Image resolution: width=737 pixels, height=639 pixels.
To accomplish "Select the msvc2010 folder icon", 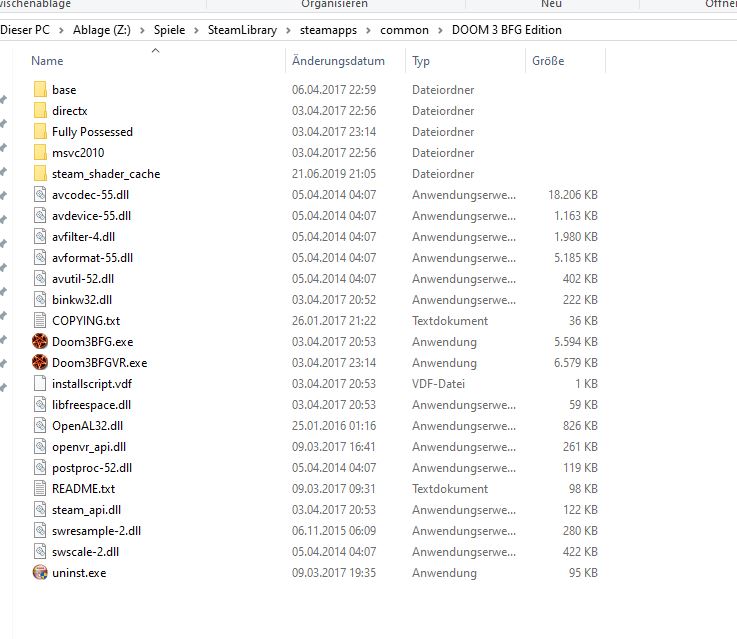I will [x=40, y=152].
